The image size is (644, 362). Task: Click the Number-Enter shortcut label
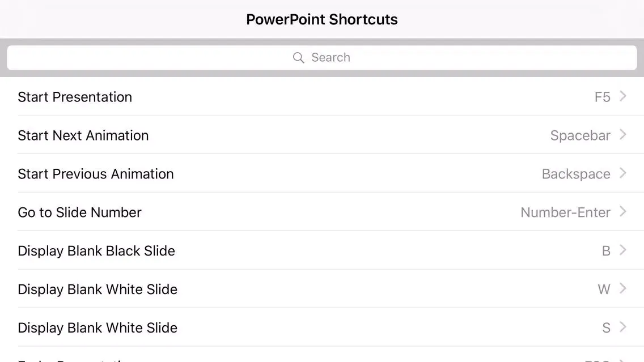point(566,212)
